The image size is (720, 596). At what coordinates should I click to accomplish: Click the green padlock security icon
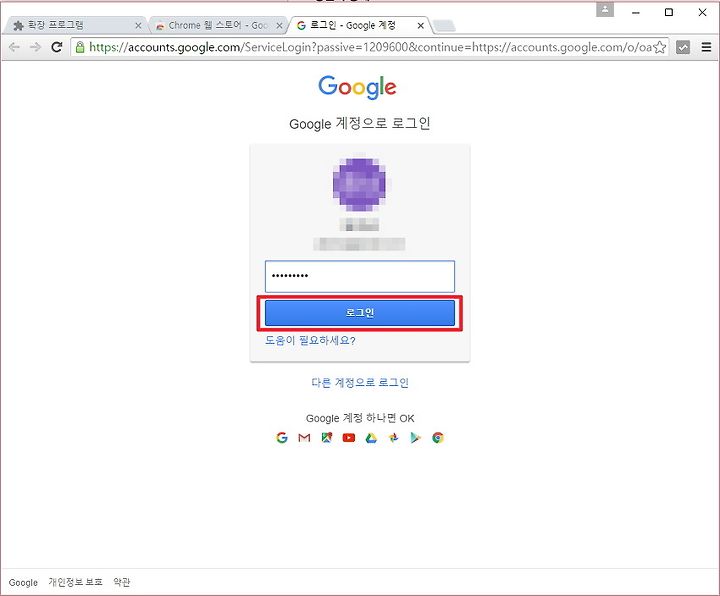(80, 47)
